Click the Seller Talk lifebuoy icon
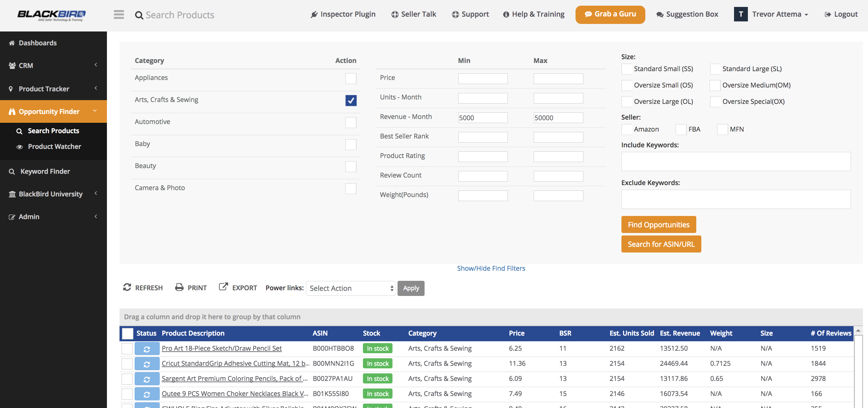Image resolution: width=868 pixels, height=408 pixels. point(395,14)
